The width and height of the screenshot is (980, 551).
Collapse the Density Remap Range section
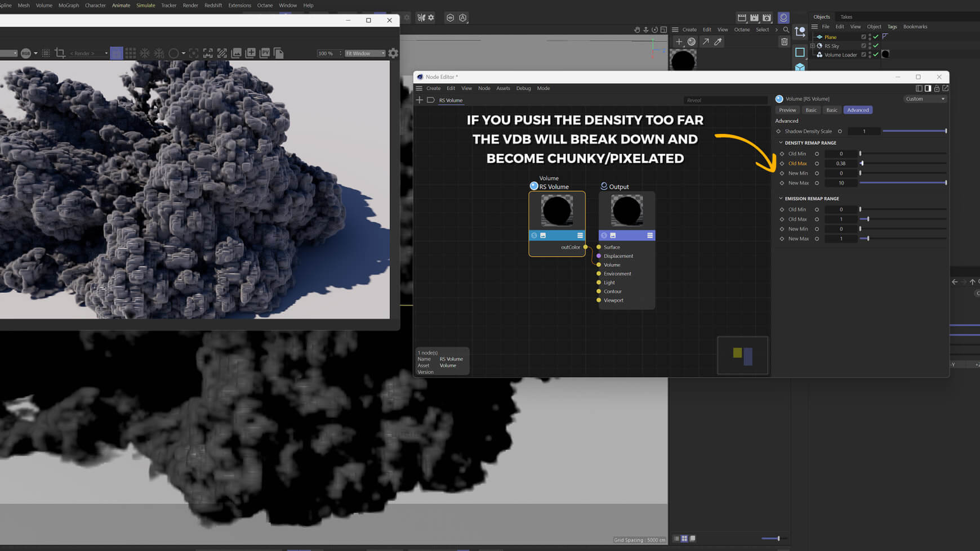pyautogui.click(x=781, y=142)
